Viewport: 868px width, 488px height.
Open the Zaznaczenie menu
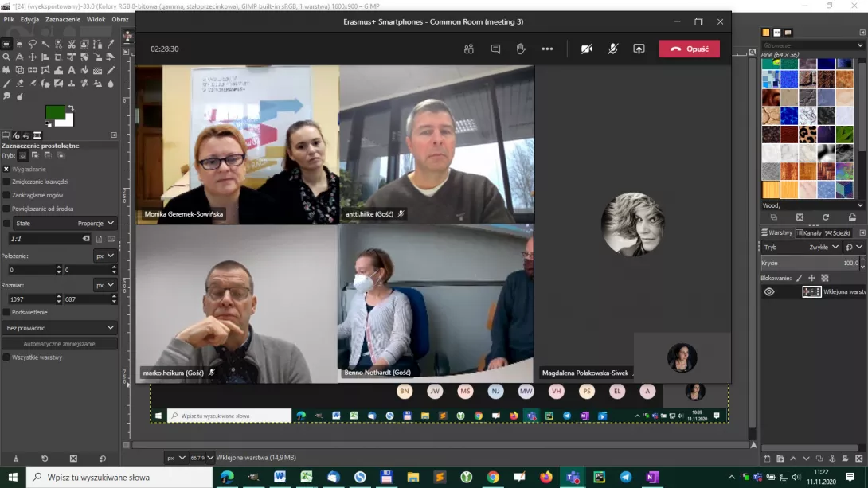63,19
